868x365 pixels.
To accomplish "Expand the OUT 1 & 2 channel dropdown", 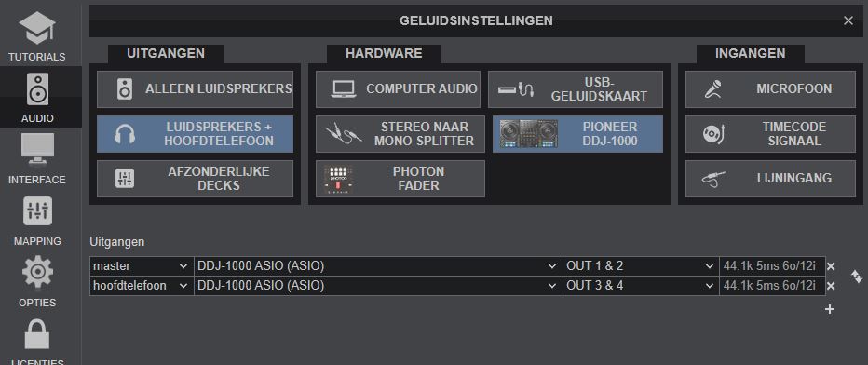I will (641, 266).
